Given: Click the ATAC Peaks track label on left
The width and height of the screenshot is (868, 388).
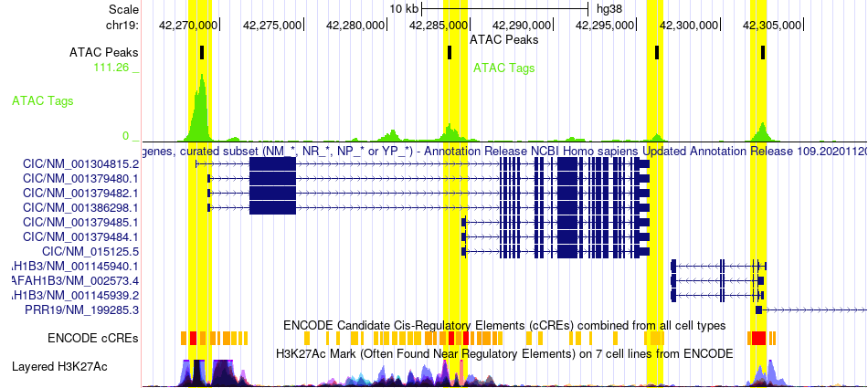Looking at the screenshot, I should (x=103, y=52).
